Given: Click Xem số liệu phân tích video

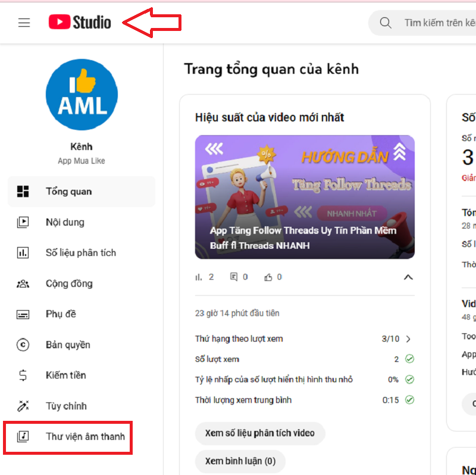Looking at the screenshot, I should (x=260, y=433).
